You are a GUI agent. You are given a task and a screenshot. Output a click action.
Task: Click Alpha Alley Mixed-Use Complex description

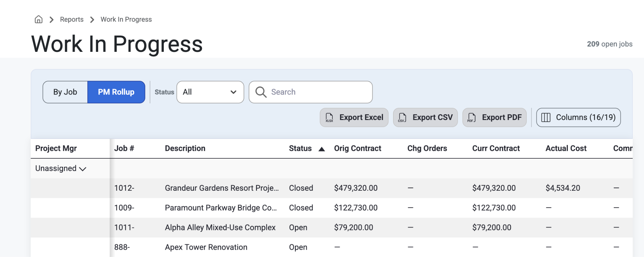220,227
